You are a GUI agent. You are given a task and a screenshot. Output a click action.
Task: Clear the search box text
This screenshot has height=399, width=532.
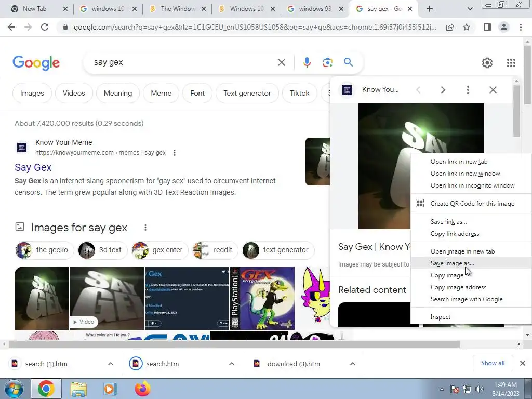(x=281, y=62)
